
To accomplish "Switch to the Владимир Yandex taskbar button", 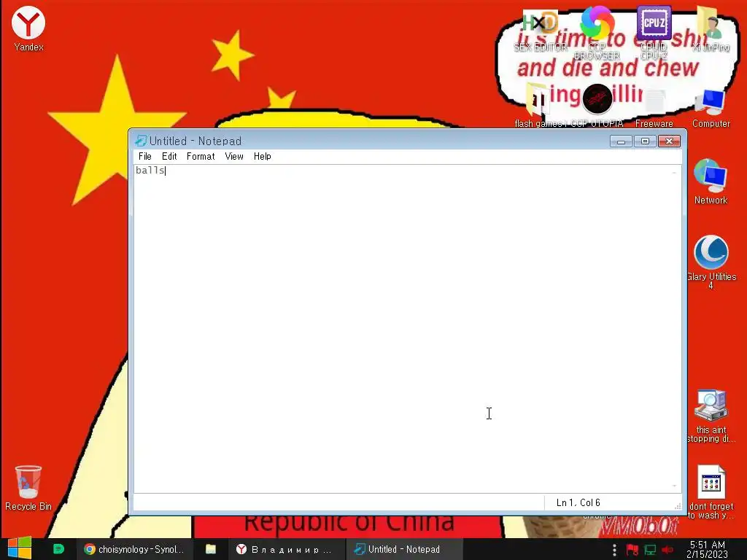I will [x=285, y=549].
